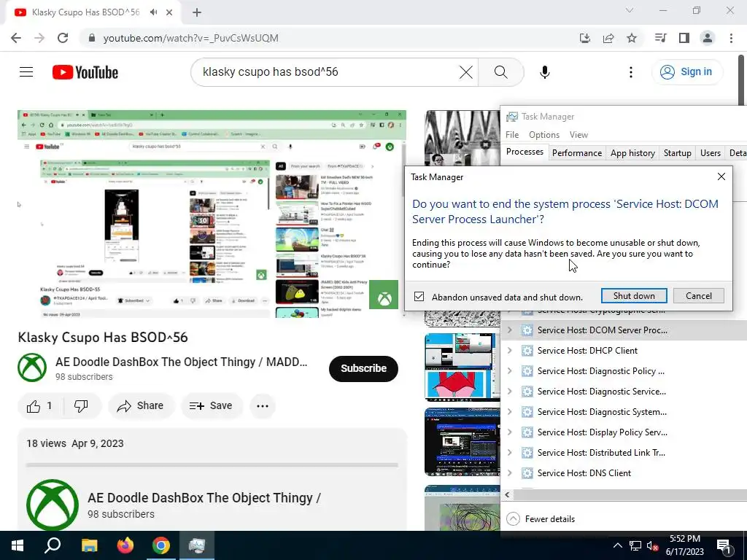Open Chrome three-dot menu
The width and height of the screenshot is (747, 560).
[x=731, y=38]
